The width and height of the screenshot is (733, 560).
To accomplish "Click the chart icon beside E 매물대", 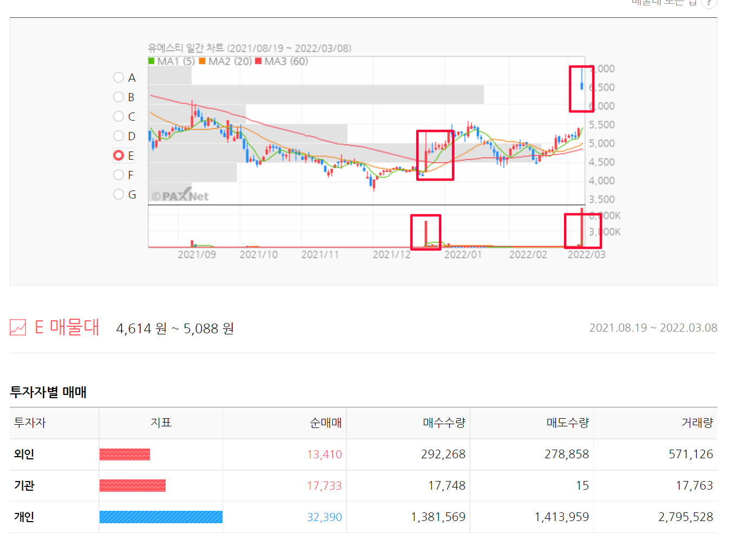I will coord(18,327).
